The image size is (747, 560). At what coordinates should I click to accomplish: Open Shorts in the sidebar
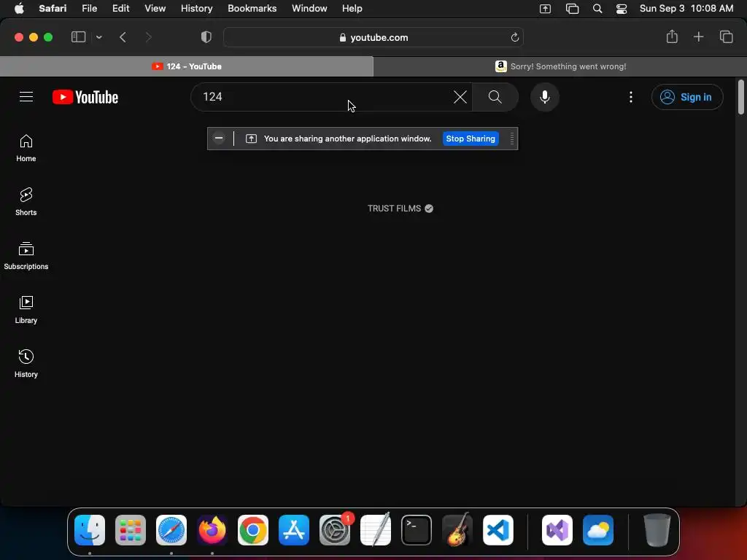26,202
